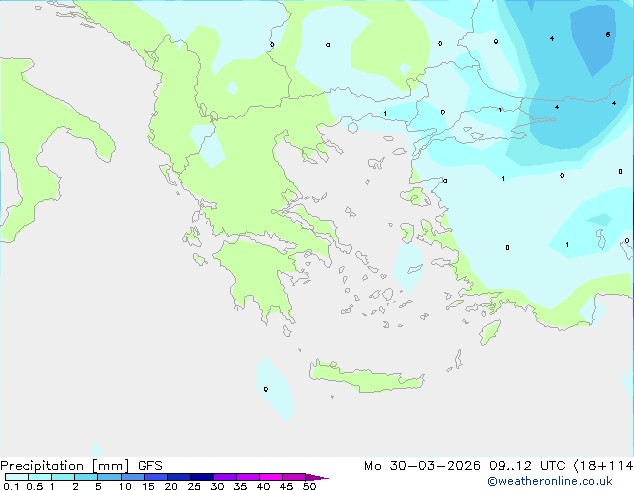Click the '6' precipitation value on map

608,35
